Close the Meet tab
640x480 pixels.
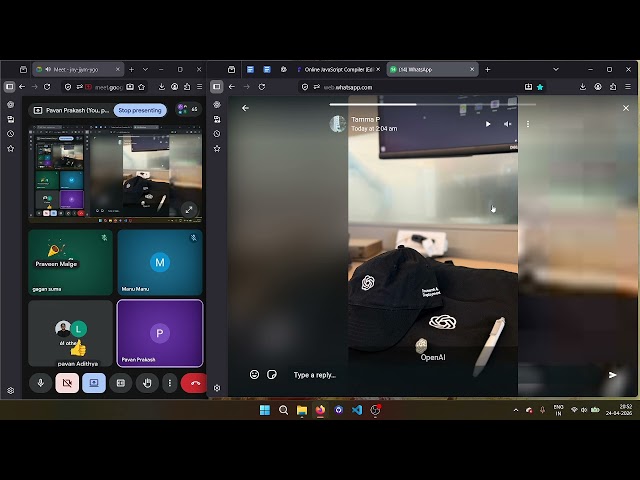pos(118,69)
